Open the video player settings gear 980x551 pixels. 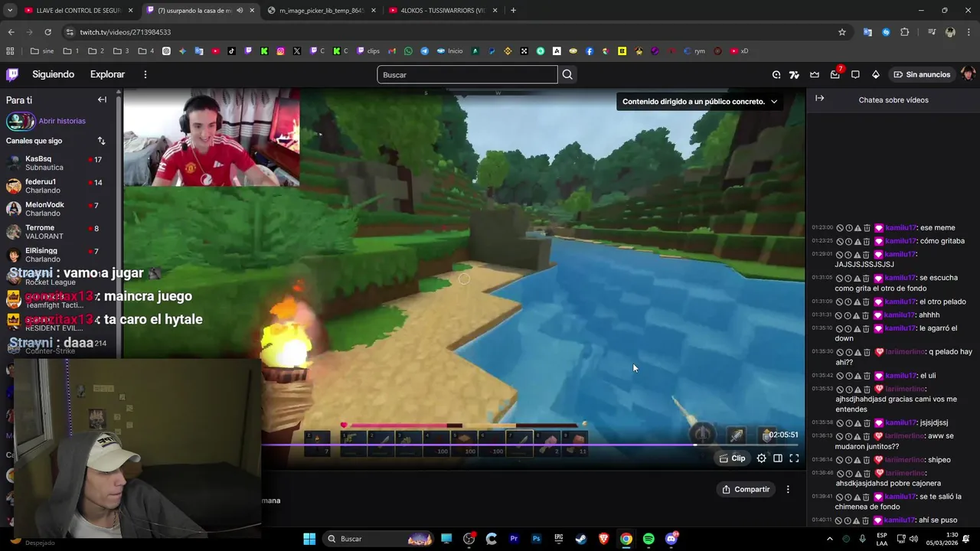point(761,458)
